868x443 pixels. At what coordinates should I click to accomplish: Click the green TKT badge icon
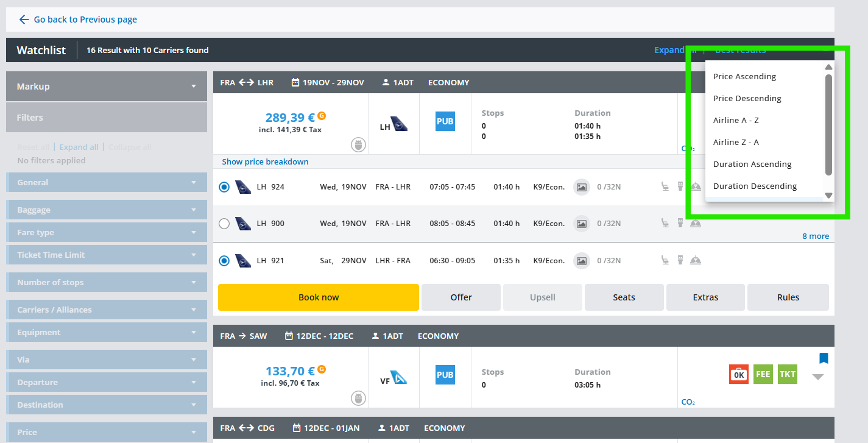coord(787,374)
